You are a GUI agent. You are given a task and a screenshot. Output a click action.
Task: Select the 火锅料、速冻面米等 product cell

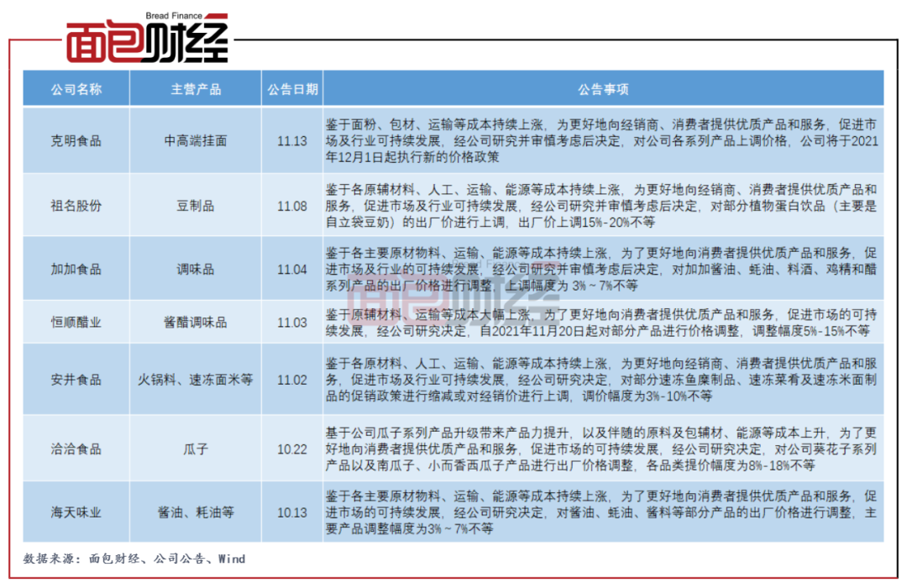[196, 380]
